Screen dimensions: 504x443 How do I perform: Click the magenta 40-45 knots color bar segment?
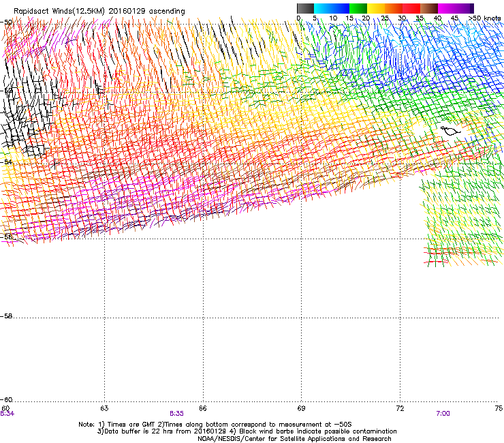click(x=447, y=8)
